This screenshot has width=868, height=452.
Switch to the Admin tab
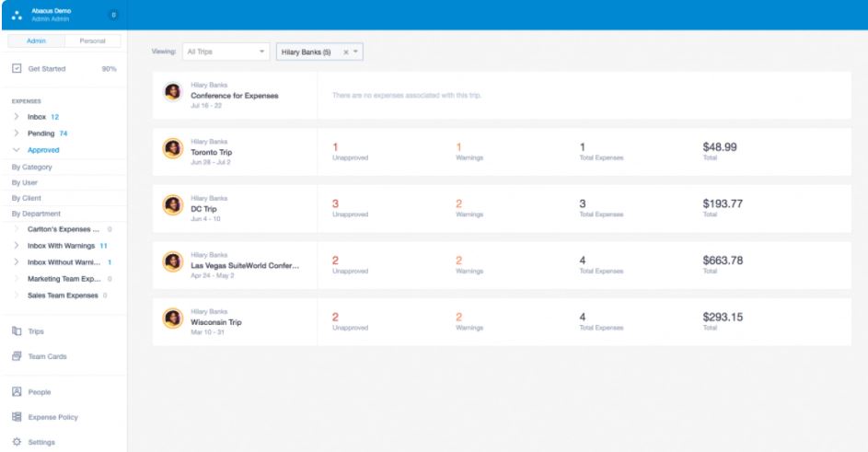36,41
